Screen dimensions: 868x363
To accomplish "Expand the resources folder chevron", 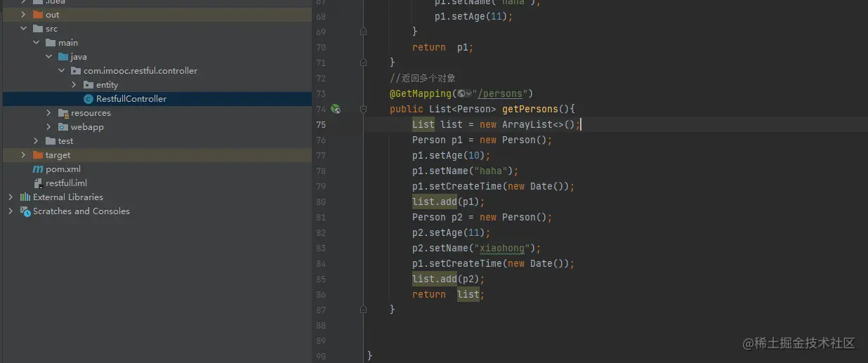I will click(x=48, y=113).
